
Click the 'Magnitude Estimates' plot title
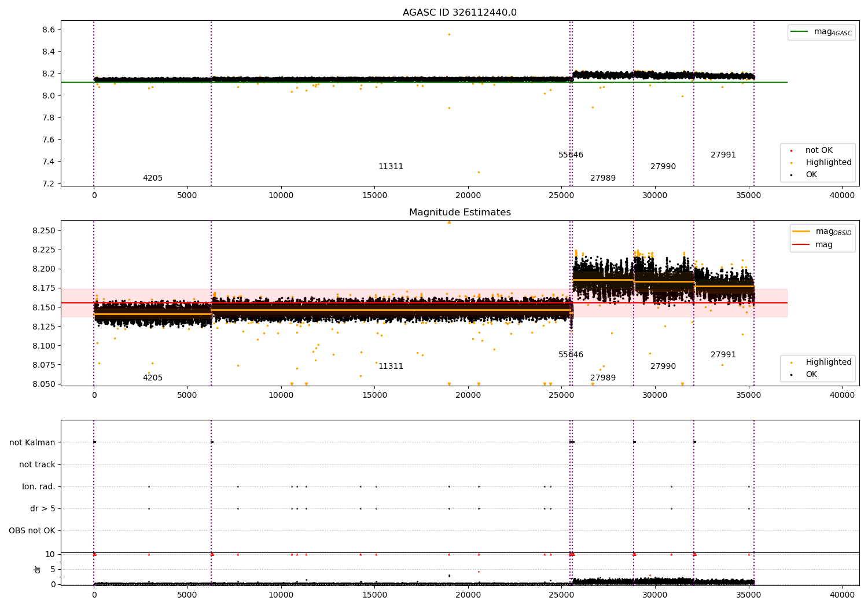pyautogui.click(x=459, y=213)
